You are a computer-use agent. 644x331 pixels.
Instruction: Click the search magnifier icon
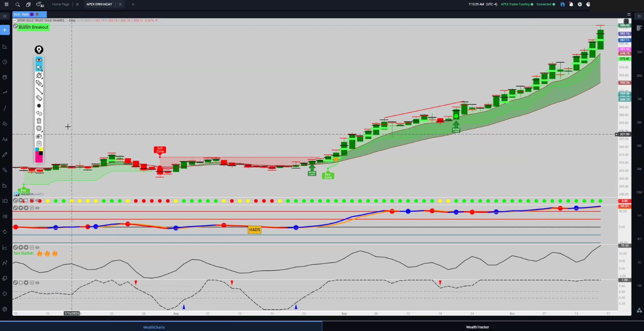tap(17, 4)
